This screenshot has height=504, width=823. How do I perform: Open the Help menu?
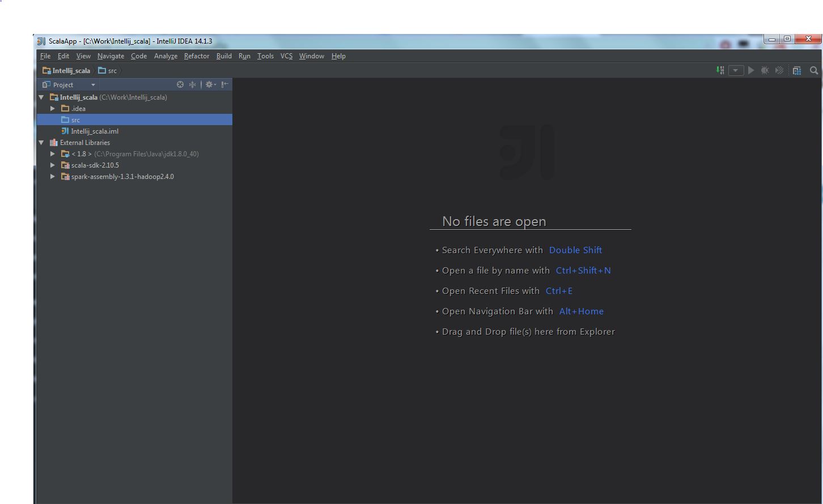point(338,56)
